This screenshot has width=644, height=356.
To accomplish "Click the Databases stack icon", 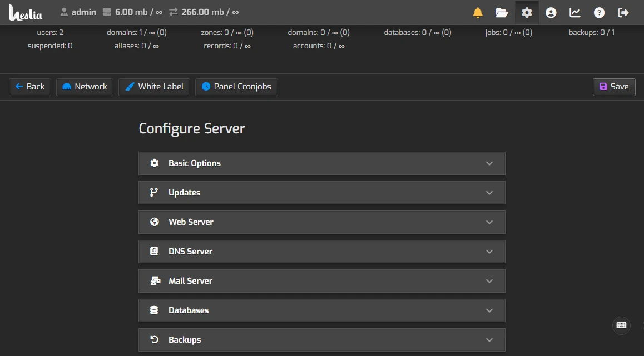I will (154, 310).
